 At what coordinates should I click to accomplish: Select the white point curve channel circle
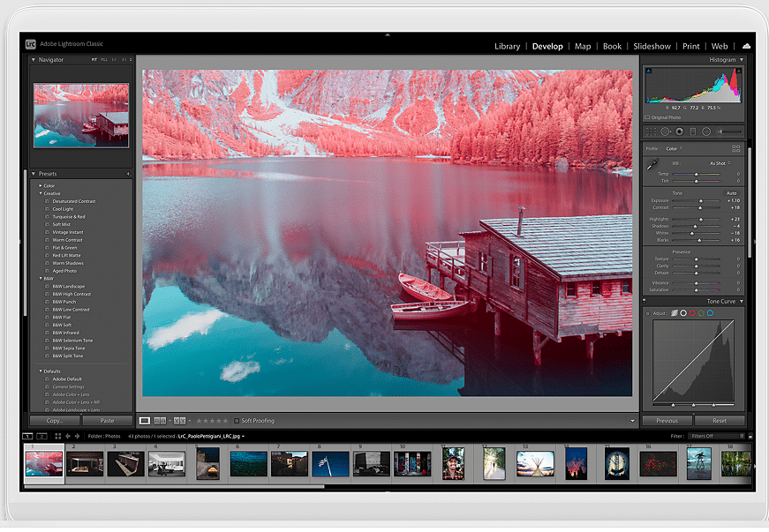pos(683,313)
